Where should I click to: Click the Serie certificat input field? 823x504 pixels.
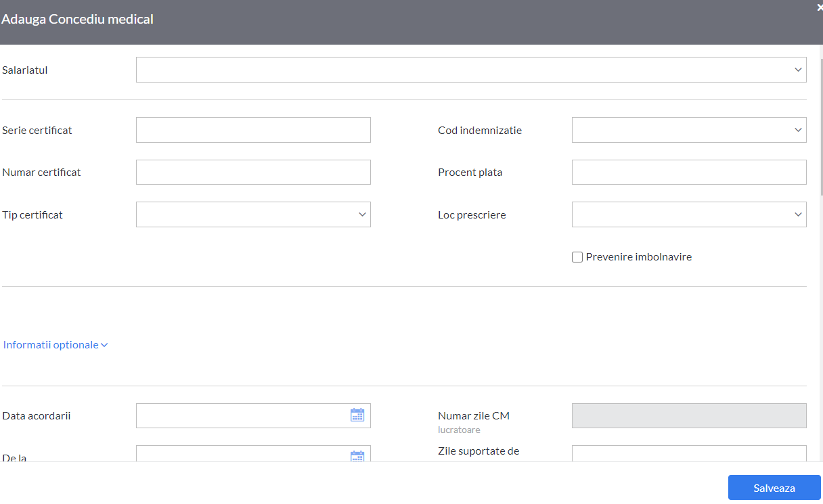(253, 130)
